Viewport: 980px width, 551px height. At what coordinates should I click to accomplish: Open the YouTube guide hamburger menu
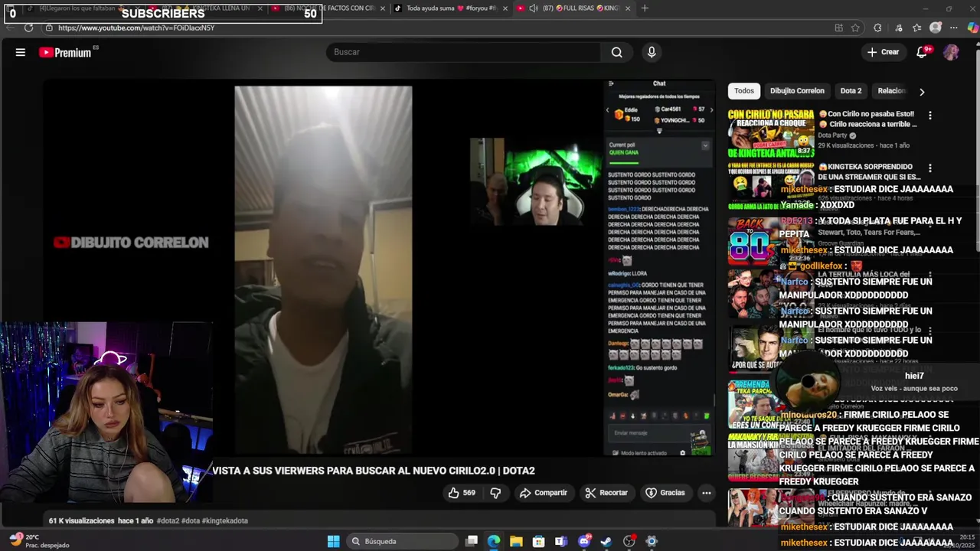pyautogui.click(x=21, y=52)
